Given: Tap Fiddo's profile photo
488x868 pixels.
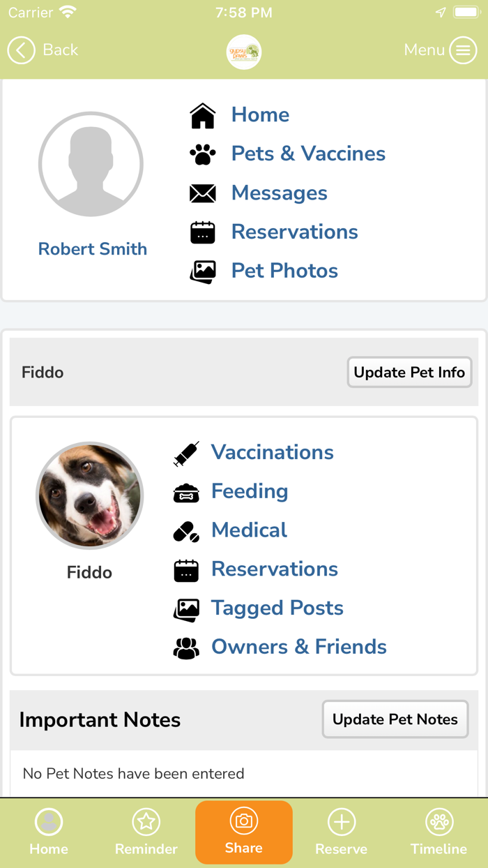Looking at the screenshot, I should tap(89, 495).
